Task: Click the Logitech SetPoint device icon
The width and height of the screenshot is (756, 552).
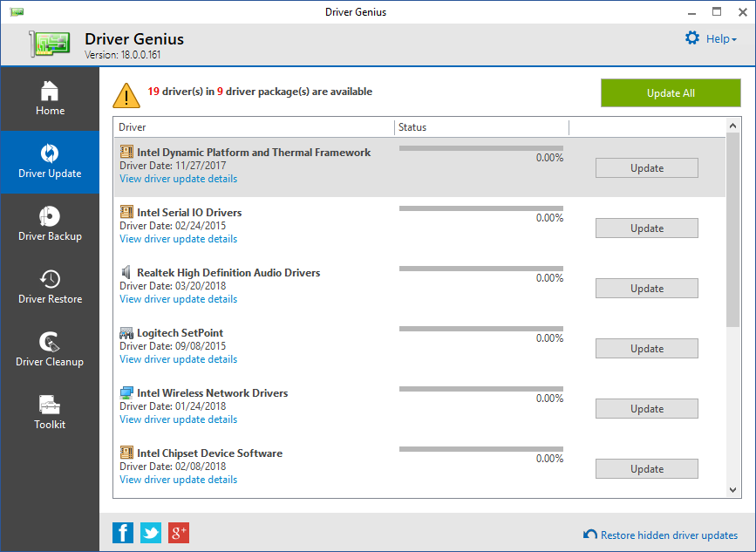Action: pyautogui.click(x=126, y=332)
